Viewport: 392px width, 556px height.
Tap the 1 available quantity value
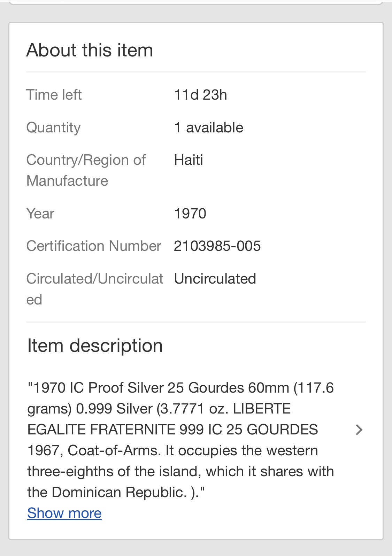pos(209,128)
